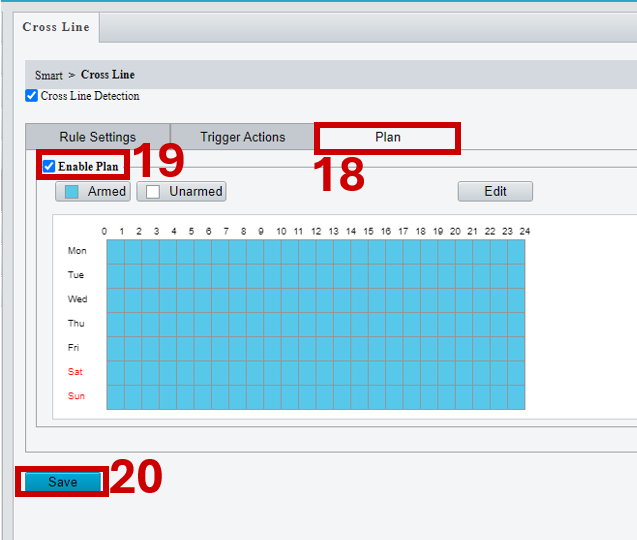Click the Mon row label
Viewport: 637px width, 540px height.
tap(77, 251)
